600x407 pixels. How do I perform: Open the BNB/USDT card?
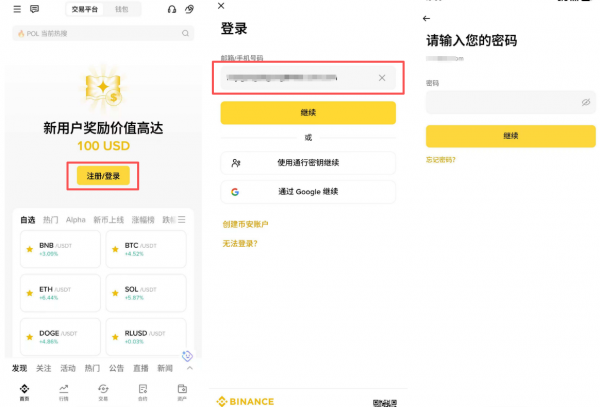click(60, 249)
